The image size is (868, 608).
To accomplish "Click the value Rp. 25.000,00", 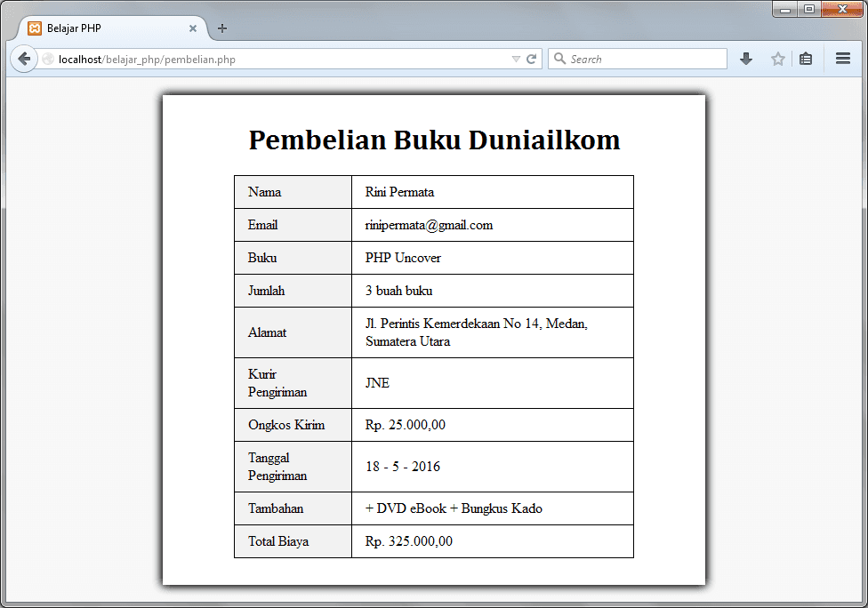I will tap(406, 425).
